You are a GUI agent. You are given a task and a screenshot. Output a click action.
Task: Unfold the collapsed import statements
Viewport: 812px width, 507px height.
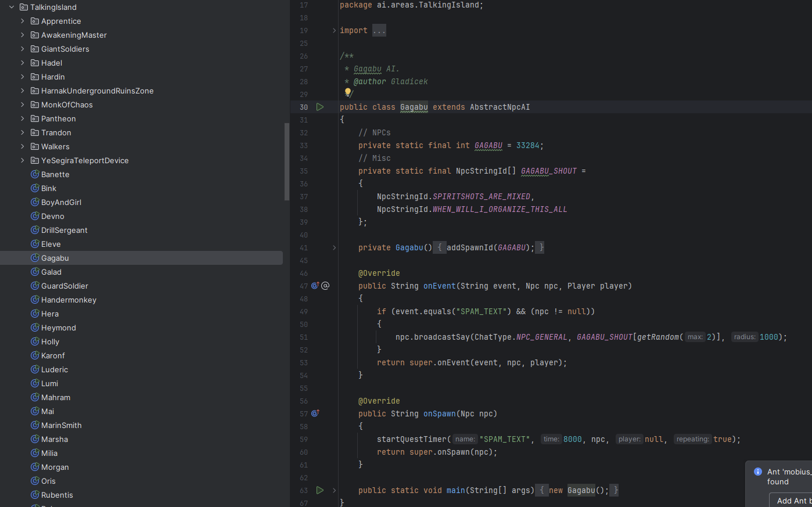tap(334, 30)
